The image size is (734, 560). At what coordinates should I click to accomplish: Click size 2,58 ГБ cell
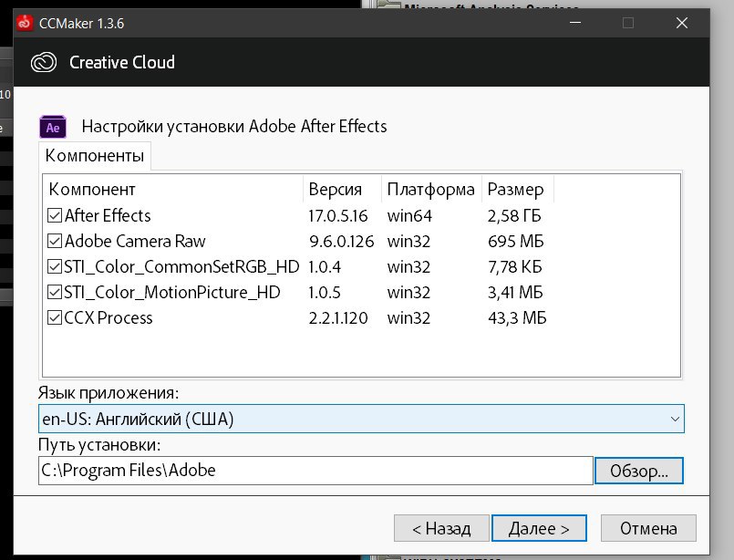point(514,216)
